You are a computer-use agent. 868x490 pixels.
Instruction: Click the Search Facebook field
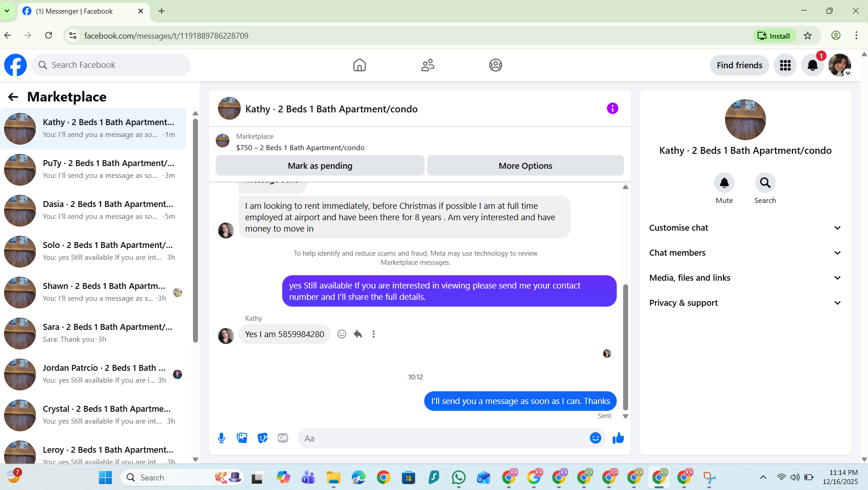point(111,65)
